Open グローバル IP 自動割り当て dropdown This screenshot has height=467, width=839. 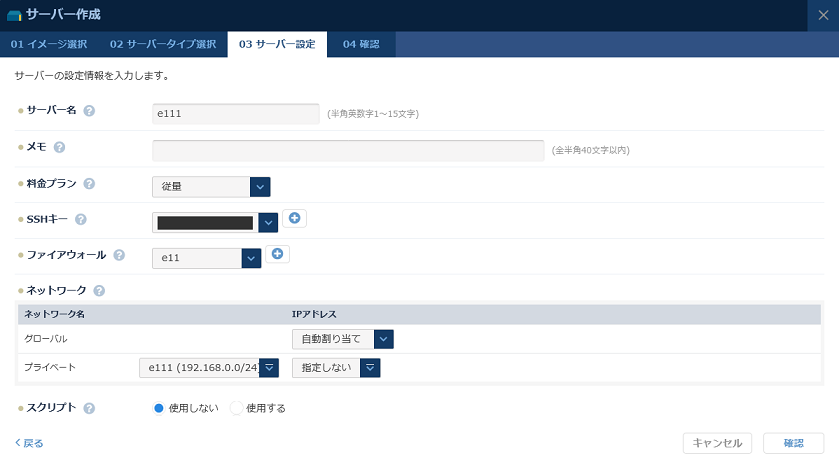pyautogui.click(x=342, y=339)
